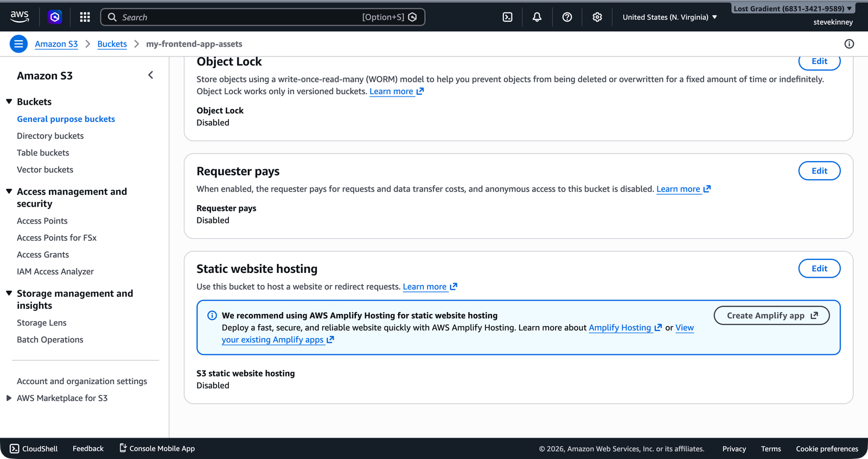Click the search field in top bar
The width and height of the screenshot is (868, 459).
tap(263, 17)
